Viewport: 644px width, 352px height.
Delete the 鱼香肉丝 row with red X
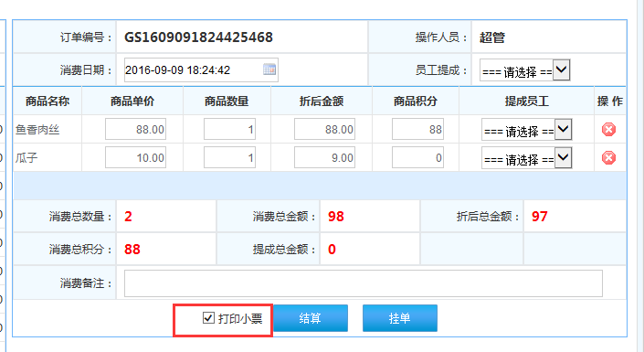608,130
